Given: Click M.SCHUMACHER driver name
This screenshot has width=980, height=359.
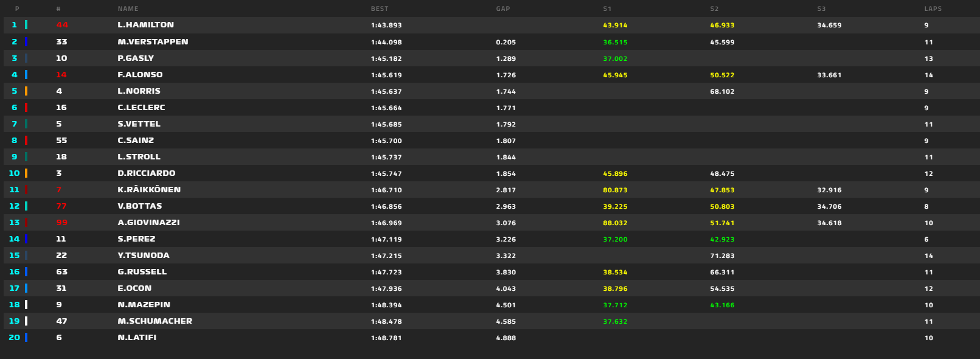Looking at the screenshot, I should [155, 321].
